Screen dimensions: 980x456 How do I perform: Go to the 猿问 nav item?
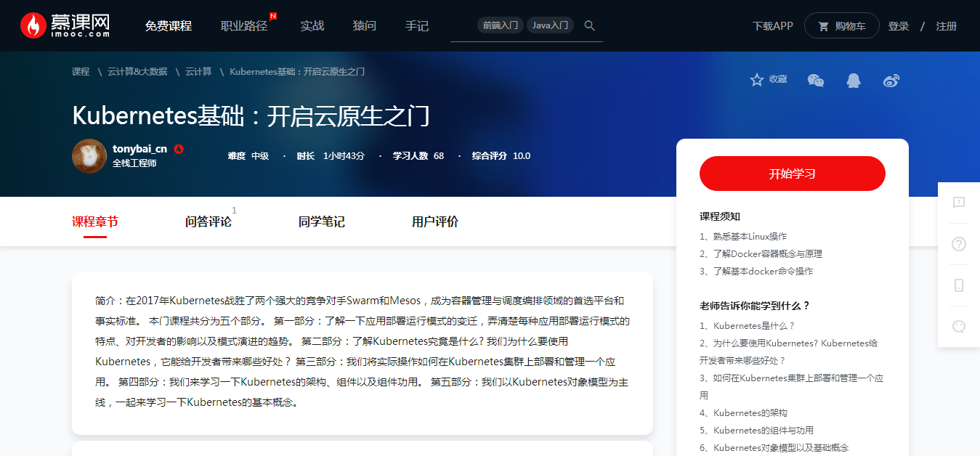[365, 26]
